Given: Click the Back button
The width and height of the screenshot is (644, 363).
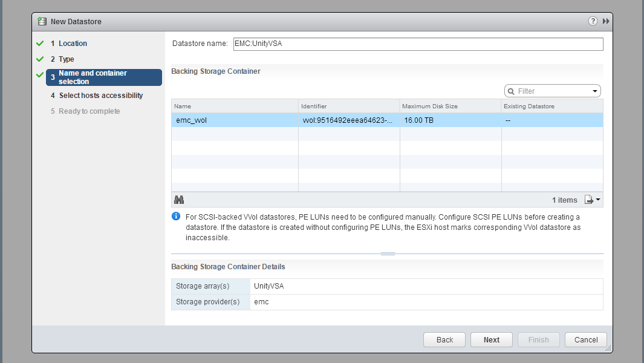Looking at the screenshot, I should (x=444, y=340).
